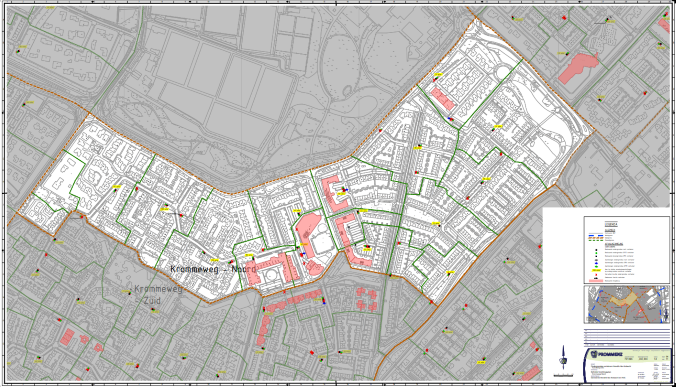Open the overview locator map thumbnail

coord(627,304)
